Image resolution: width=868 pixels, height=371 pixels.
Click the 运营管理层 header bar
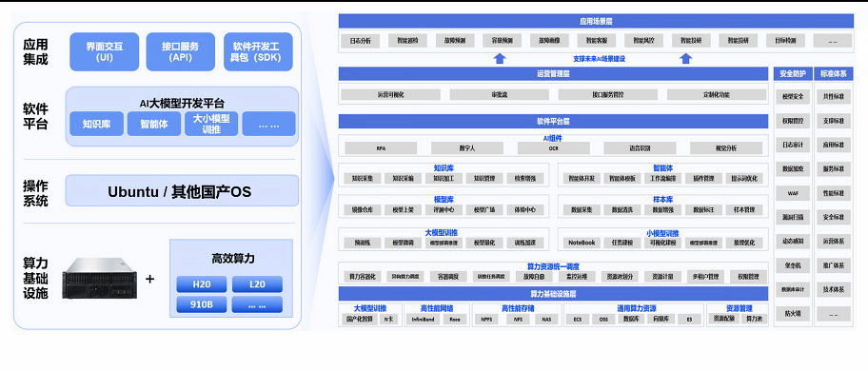pos(553,73)
